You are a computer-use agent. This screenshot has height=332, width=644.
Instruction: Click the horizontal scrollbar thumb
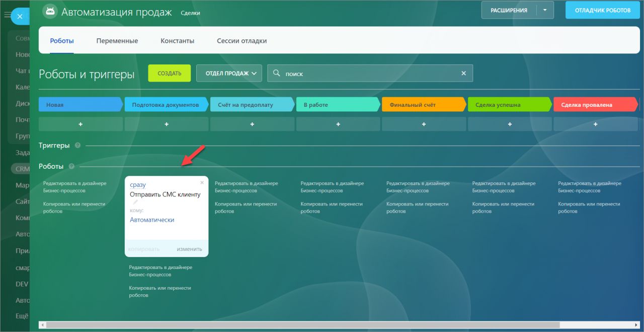pos(302,325)
